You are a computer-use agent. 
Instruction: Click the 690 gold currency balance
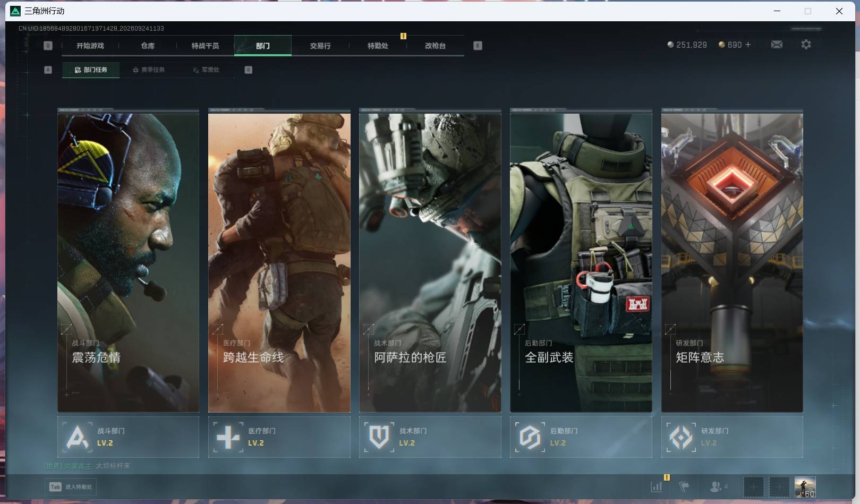730,45
